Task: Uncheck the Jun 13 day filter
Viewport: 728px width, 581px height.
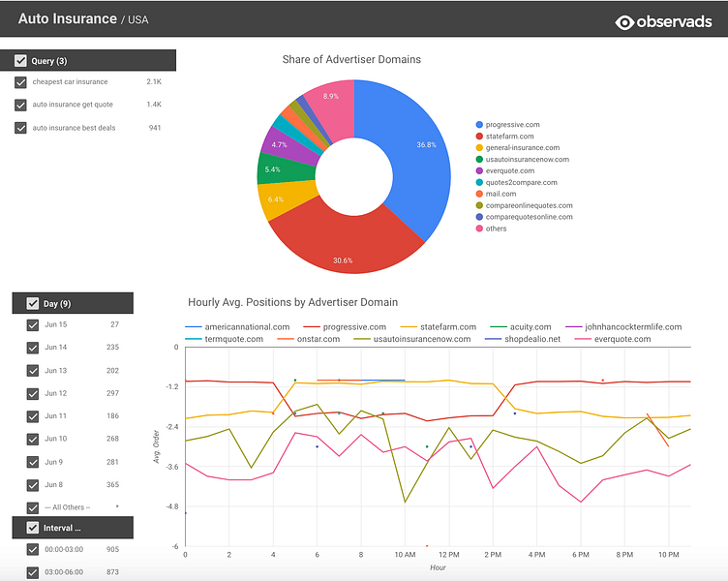Action: 33,371
